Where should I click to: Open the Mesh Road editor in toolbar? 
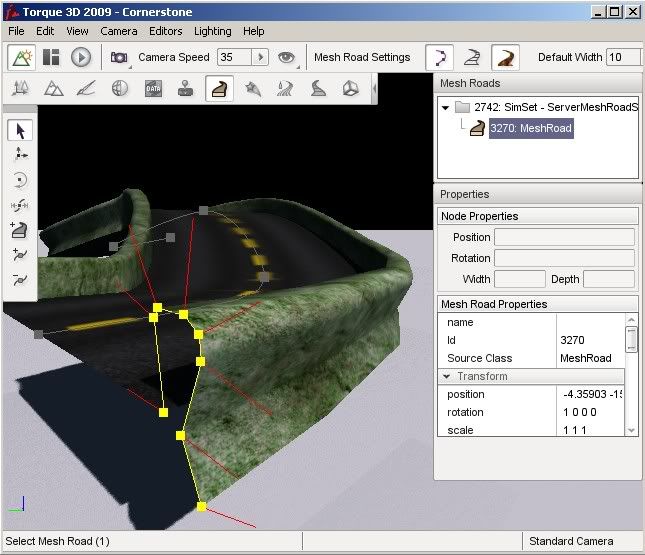[219, 89]
